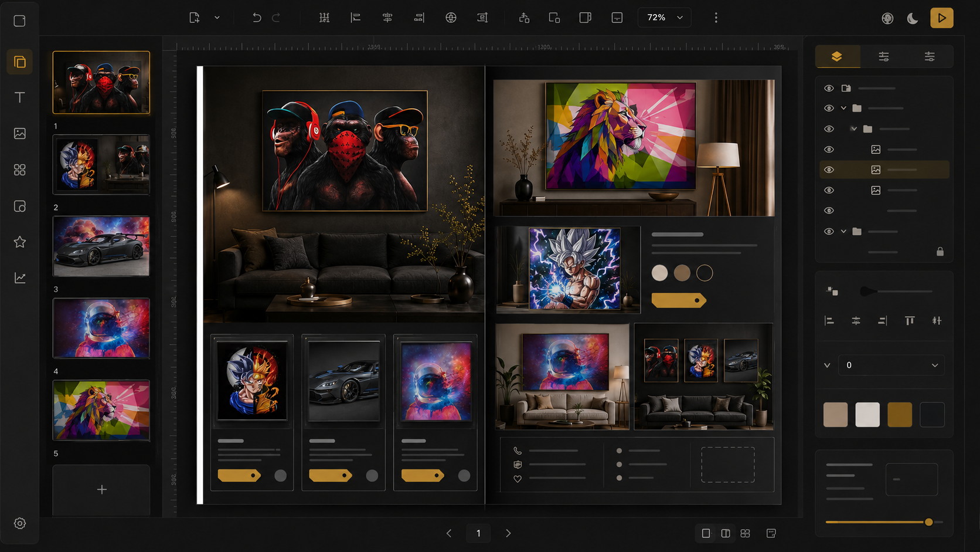Click the globe icon beside the moon icon
Viewport: 980px width, 552px height.
point(887,18)
